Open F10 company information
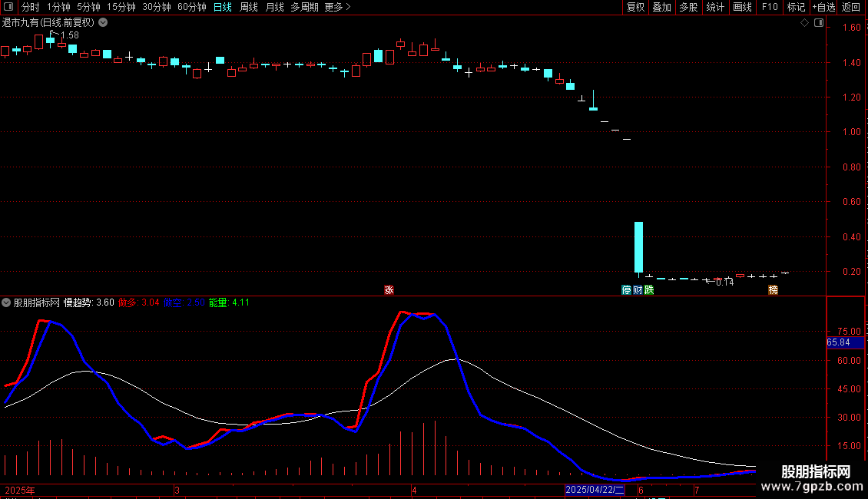This screenshot has width=868, height=499. pyautogui.click(x=770, y=7)
